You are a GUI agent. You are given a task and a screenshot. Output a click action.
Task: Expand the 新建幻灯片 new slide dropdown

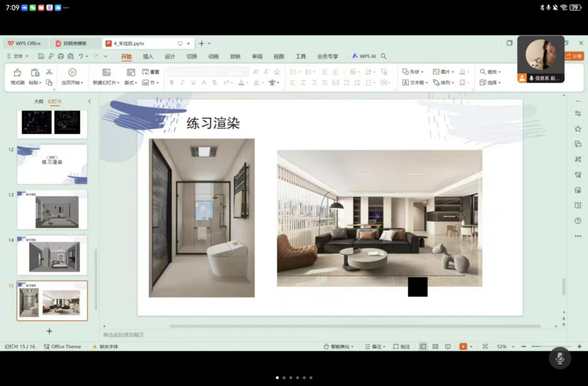[x=106, y=82]
